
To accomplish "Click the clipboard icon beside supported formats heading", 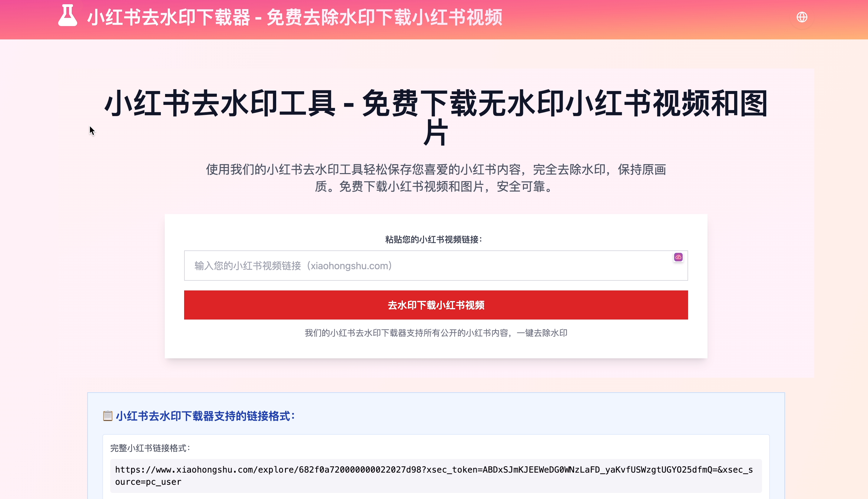I will (108, 416).
